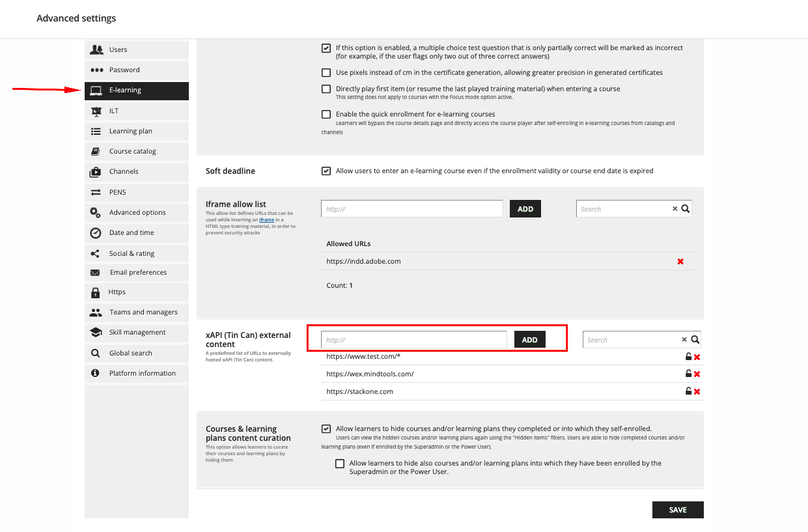Click the SAVE button
The height and width of the screenshot is (532, 808).
point(678,510)
